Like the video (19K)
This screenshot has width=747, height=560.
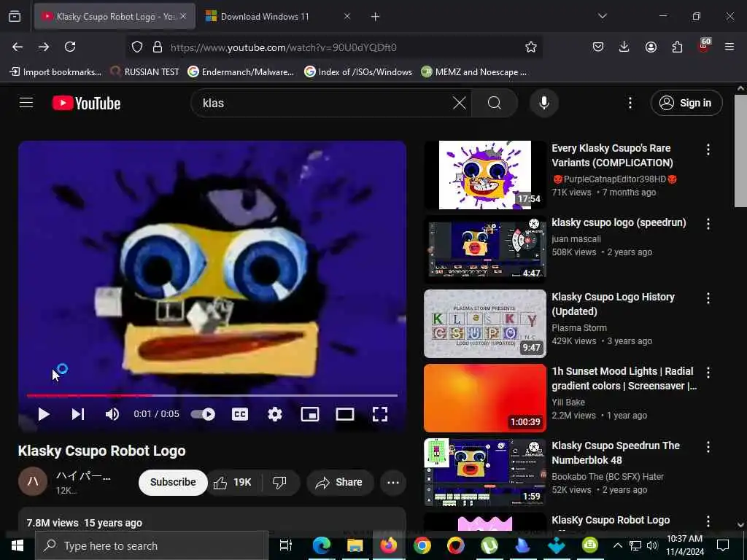click(233, 483)
